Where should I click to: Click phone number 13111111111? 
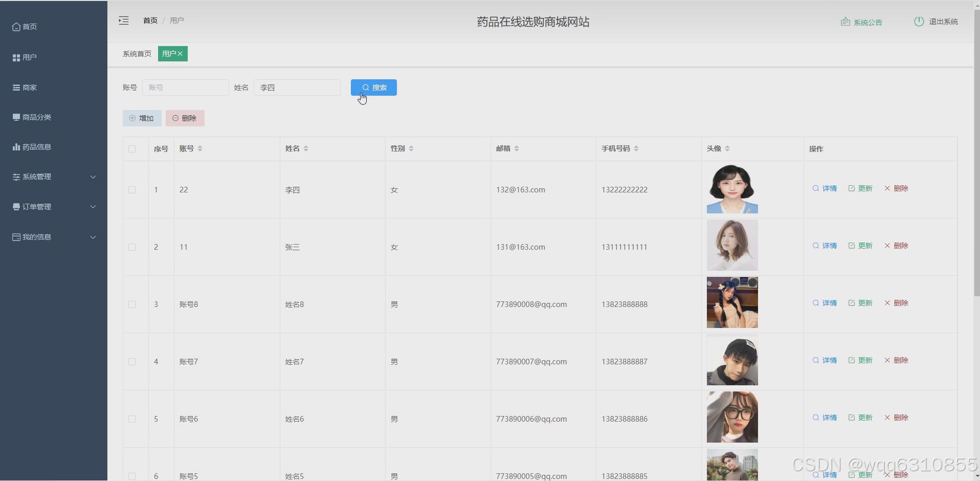[624, 247]
